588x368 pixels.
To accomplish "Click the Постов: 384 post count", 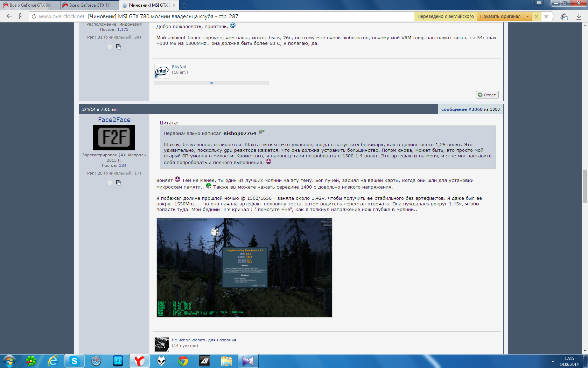I will tap(114, 165).
